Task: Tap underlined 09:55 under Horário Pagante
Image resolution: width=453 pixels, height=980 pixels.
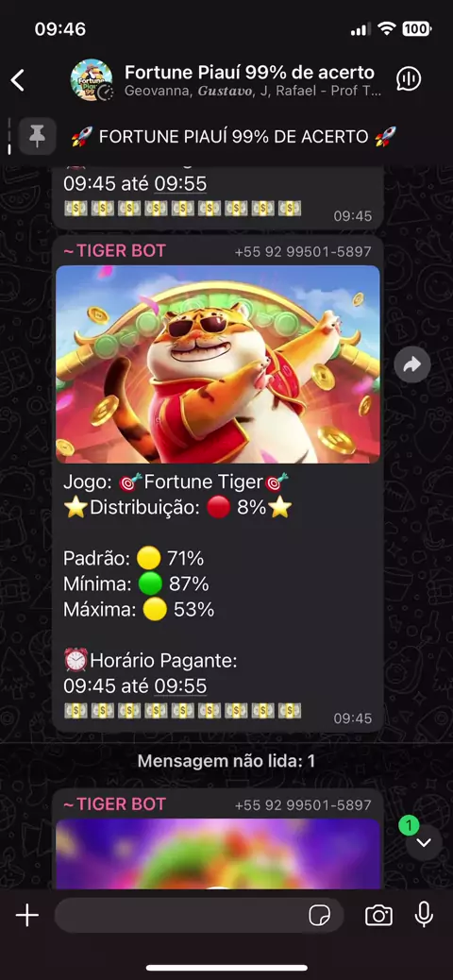Action: (x=180, y=686)
